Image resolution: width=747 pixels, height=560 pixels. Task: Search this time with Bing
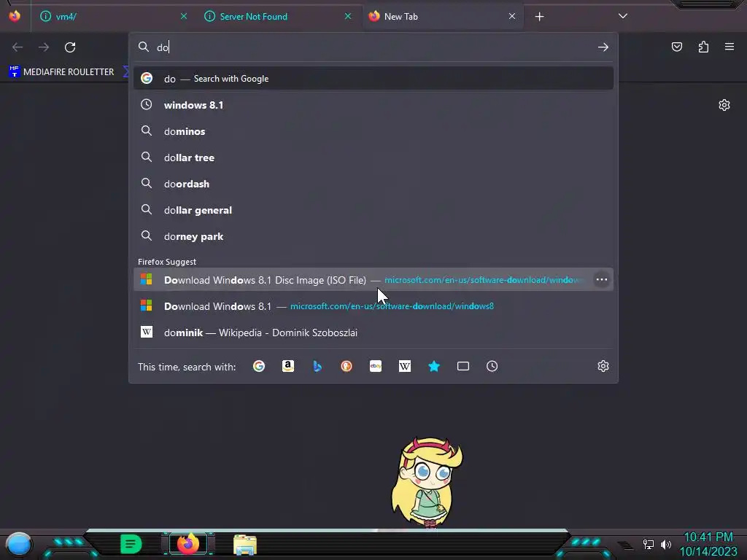click(x=317, y=366)
